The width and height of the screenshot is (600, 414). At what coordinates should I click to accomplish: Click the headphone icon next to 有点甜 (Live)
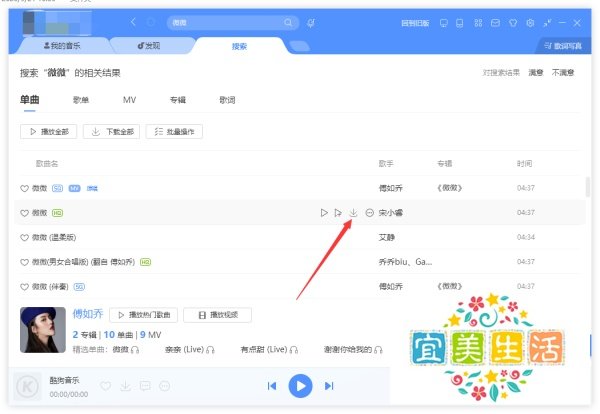tap(293, 350)
